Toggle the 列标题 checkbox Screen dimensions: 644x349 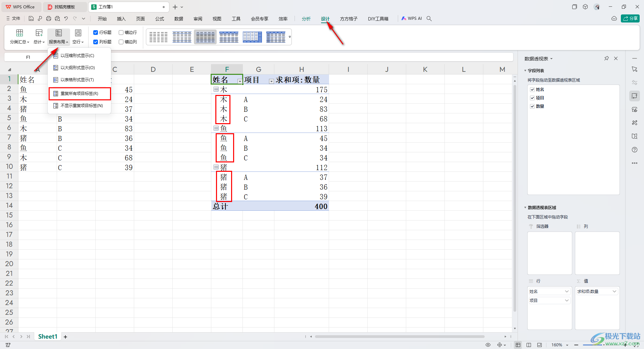point(96,42)
